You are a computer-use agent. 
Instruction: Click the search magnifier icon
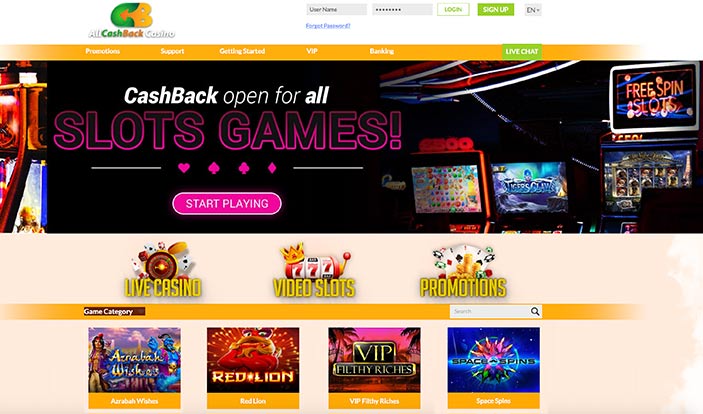[x=535, y=311]
